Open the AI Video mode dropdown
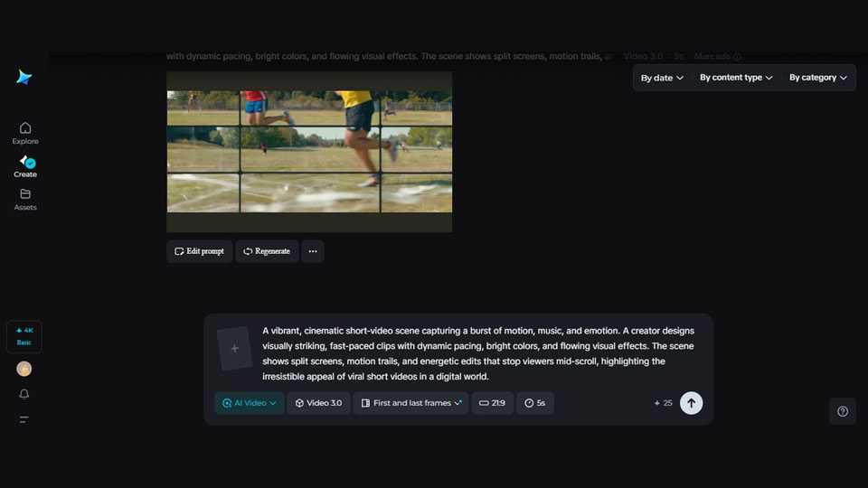 [250, 403]
